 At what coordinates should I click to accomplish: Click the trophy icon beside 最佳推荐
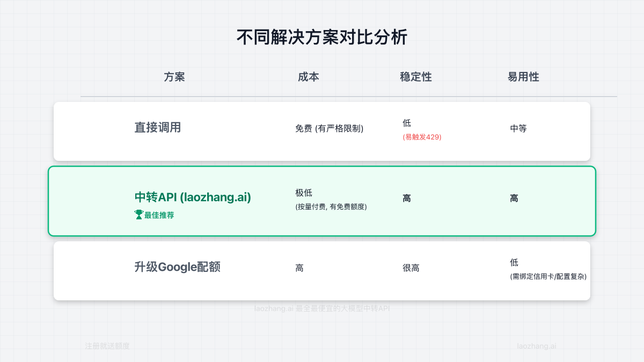point(138,215)
